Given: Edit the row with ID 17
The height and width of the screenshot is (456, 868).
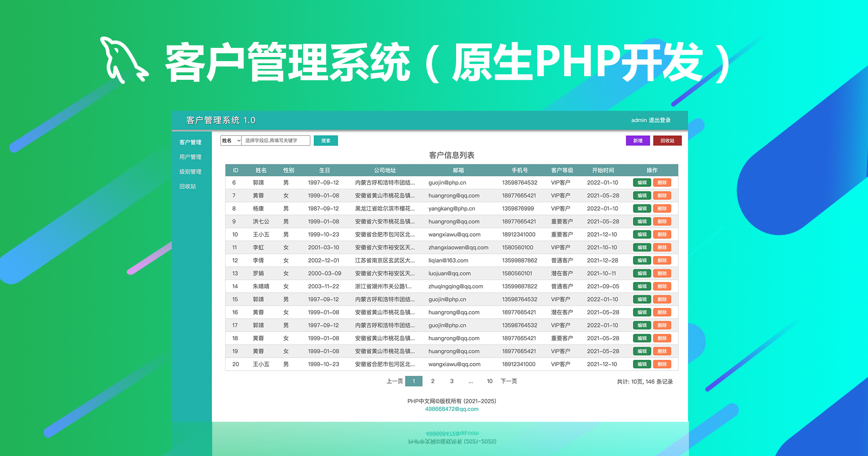Looking at the screenshot, I should 642,326.
